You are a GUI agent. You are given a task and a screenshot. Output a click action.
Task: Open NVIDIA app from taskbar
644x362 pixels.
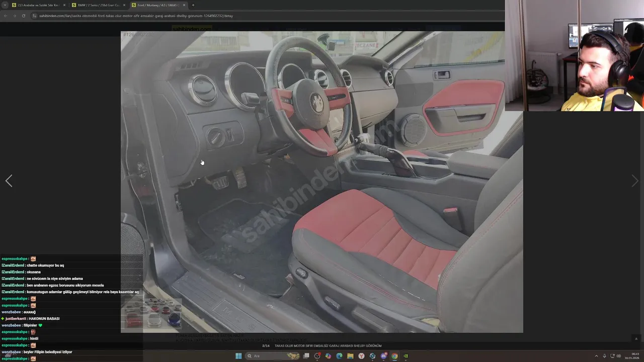[406, 356]
